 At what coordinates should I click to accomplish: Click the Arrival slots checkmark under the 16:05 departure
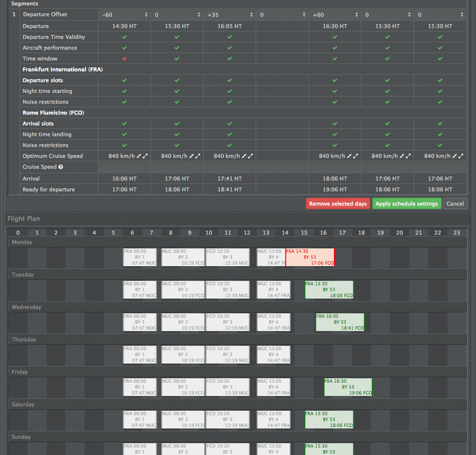click(x=229, y=123)
